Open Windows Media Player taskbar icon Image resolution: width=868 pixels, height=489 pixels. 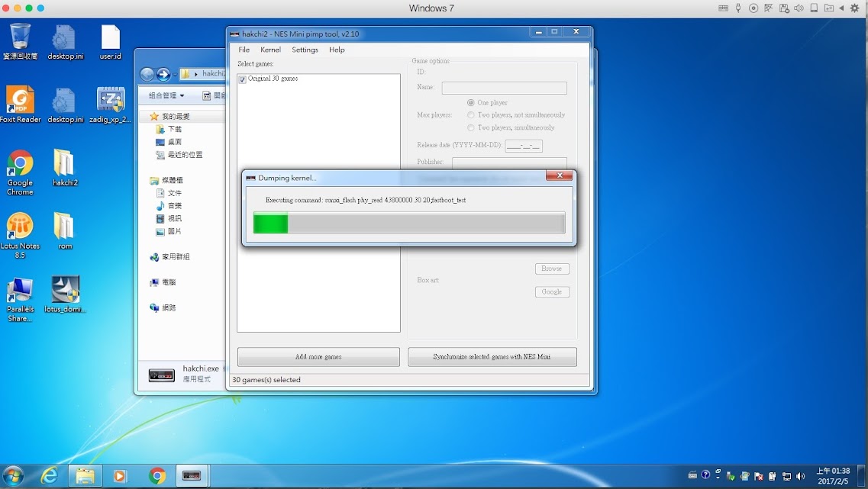tap(120, 476)
